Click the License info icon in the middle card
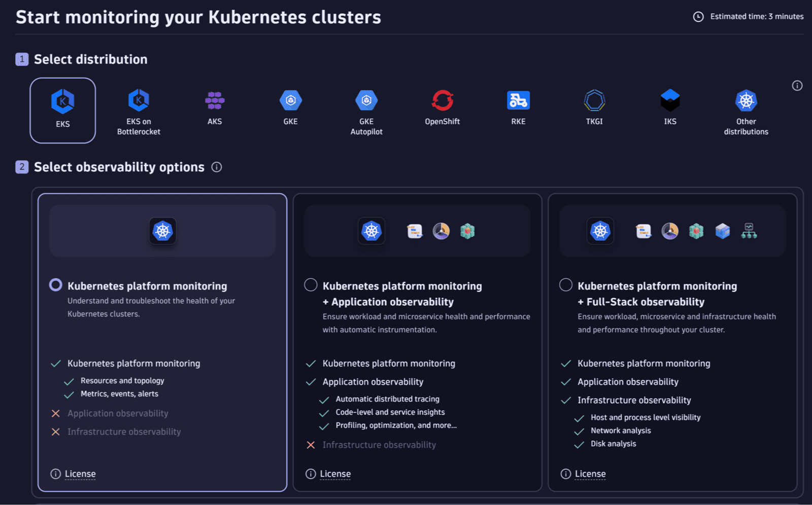Screen dimensions: 812x505 pos(310,473)
